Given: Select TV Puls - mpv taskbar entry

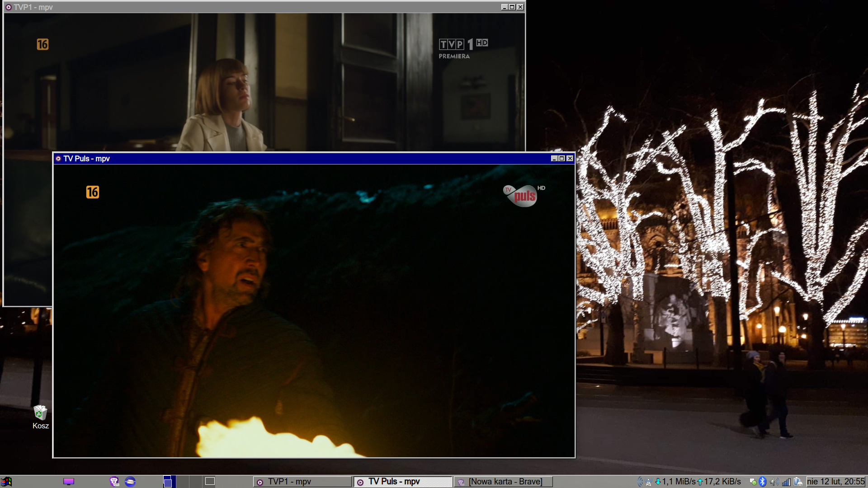Looking at the screenshot, I should [x=402, y=482].
